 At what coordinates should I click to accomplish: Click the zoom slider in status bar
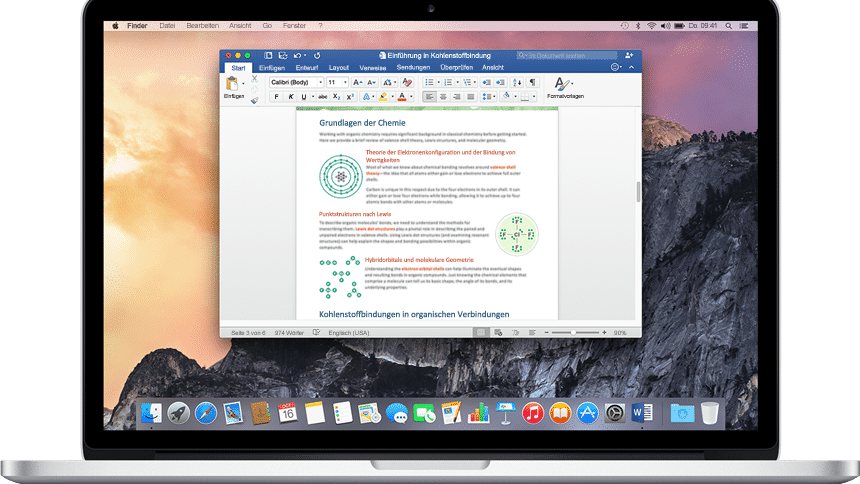(x=575, y=333)
